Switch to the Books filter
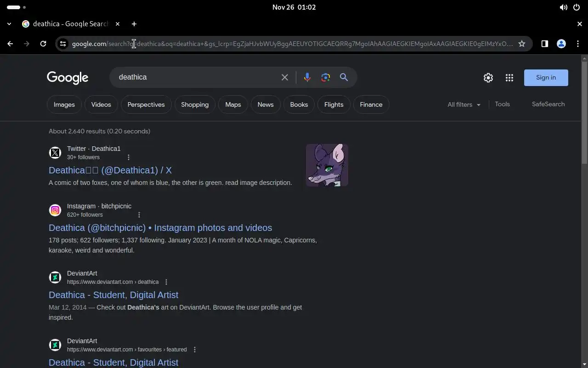 pyautogui.click(x=299, y=104)
